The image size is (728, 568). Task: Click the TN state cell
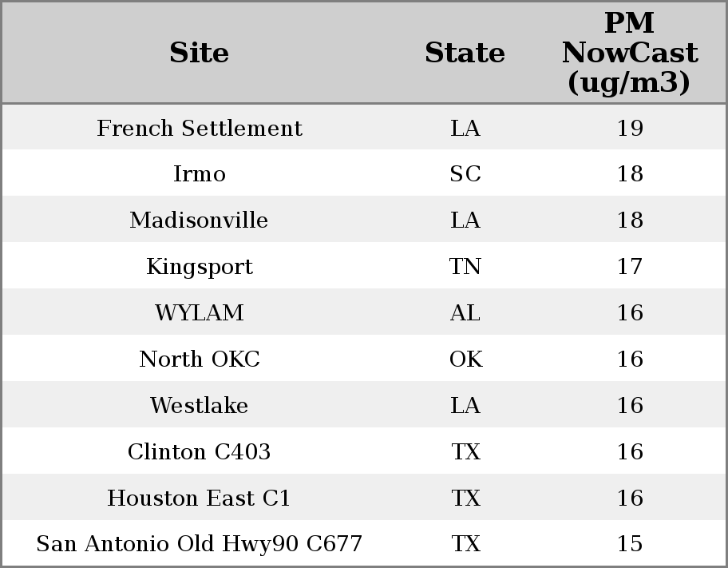pos(465,266)
